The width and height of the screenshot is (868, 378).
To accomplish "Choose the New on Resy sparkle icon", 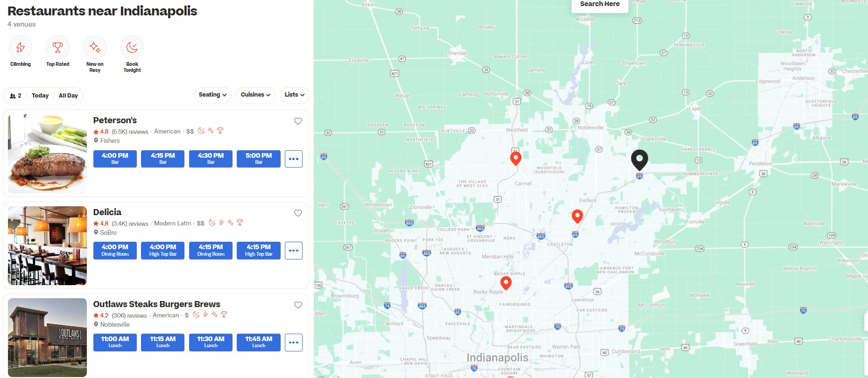I will click(95, 48).
